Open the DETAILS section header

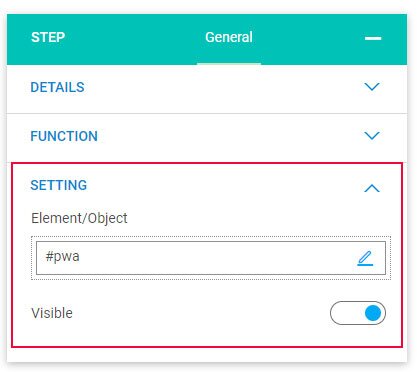pos(207,89)
